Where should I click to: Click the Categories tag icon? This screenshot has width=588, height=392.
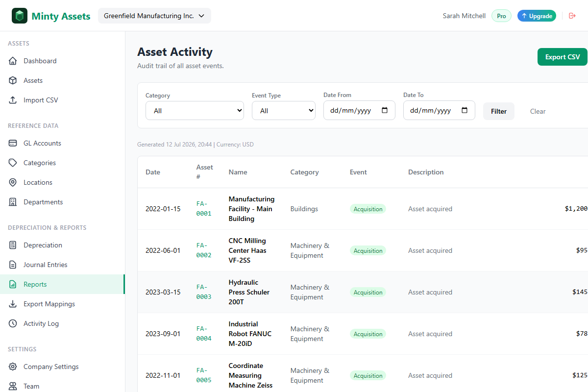tap(13, 163)
